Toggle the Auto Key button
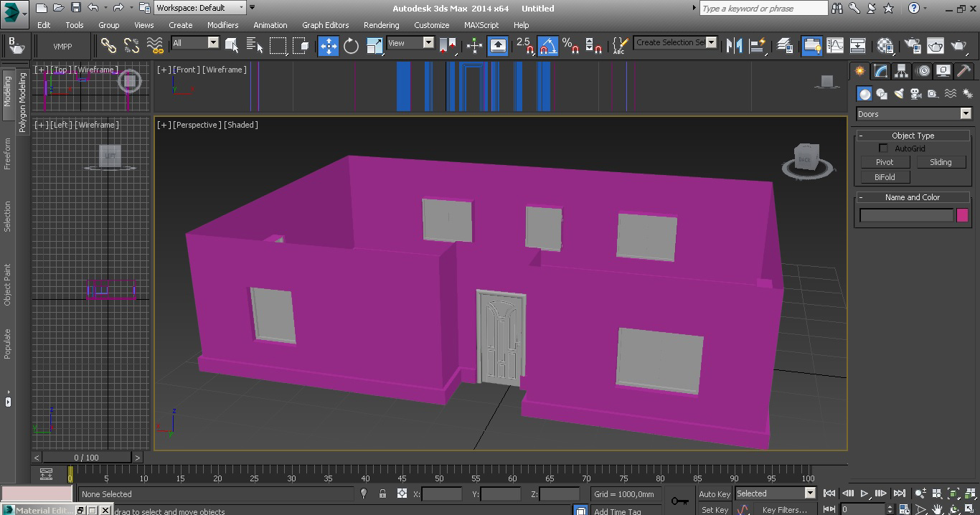980x515 pixels. 715,493
